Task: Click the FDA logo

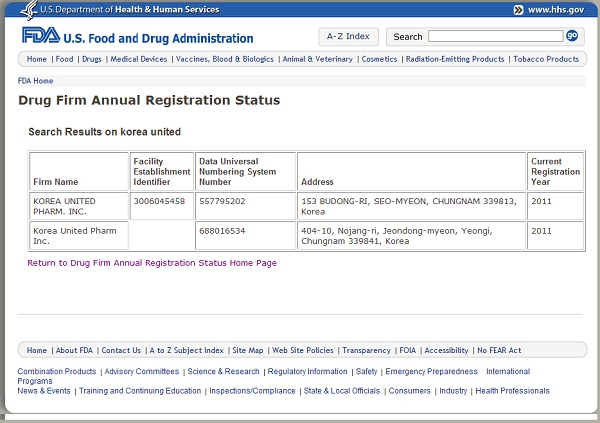Action: [40, 36]
